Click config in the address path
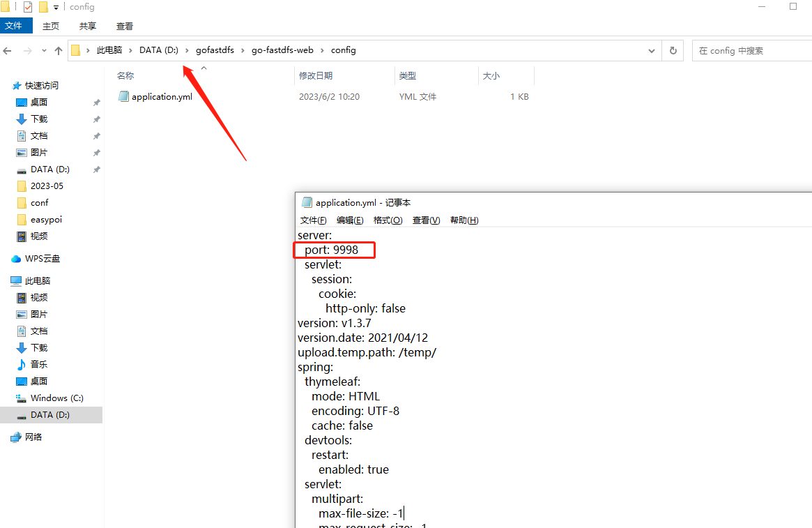Screen dimensions: 812x528 point(344,50)
